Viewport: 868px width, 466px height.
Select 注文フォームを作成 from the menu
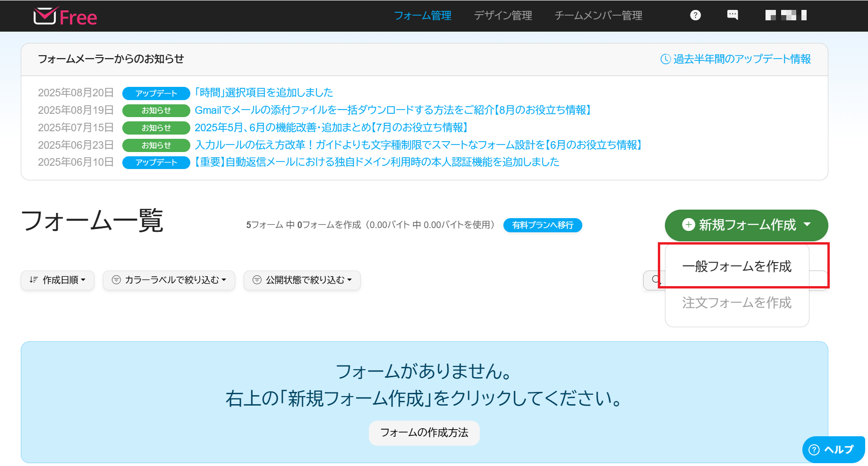point(737,303)
